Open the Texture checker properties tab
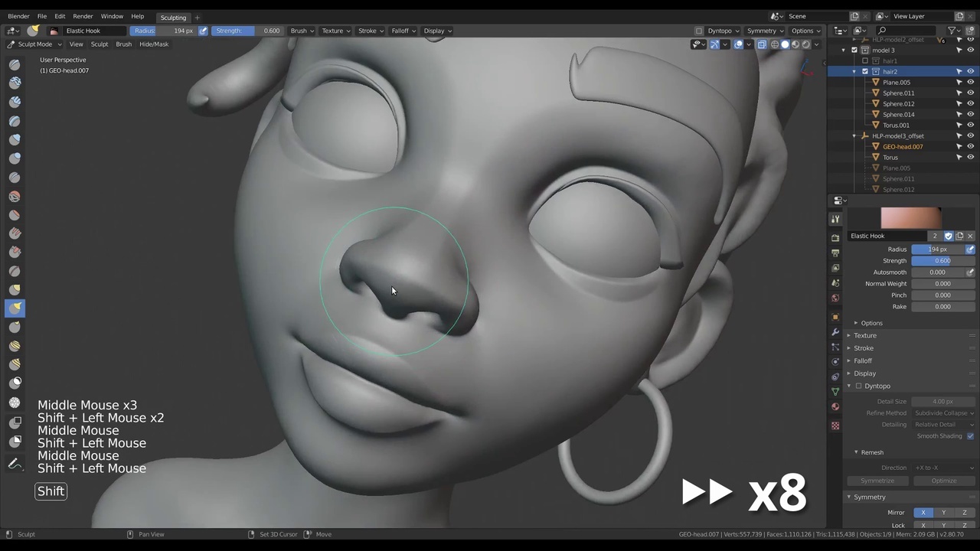This screenshot has width=980, height=551. pyautogui.click(x=835, y=425)
